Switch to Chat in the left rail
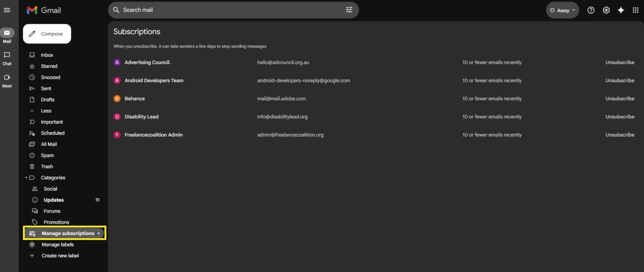This screenshot has width=644, height=272. (7, 58)
